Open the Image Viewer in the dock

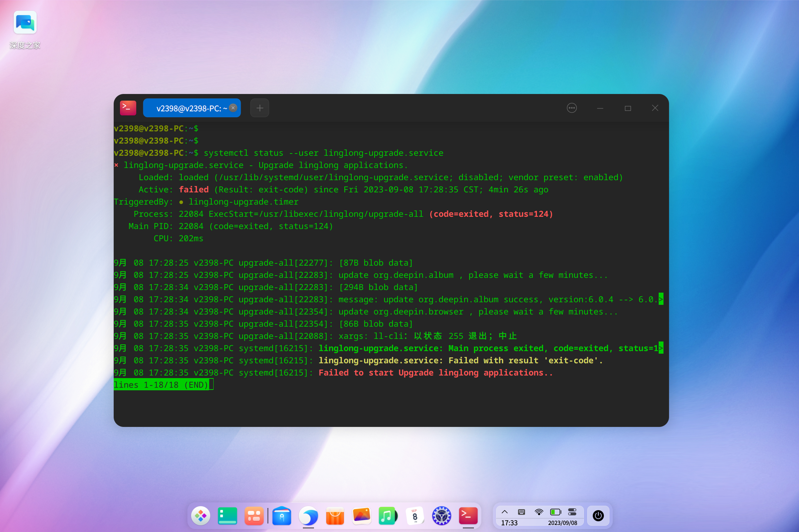coord(361,515)
